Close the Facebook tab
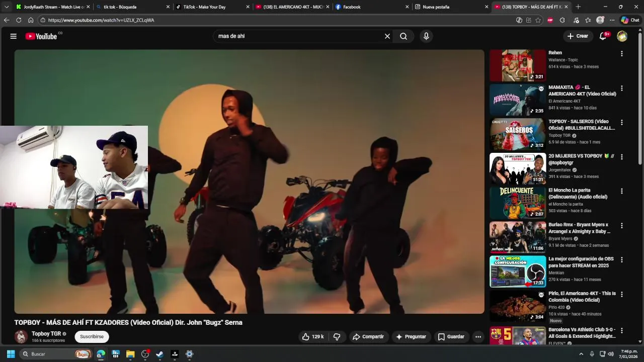Screen dimensions: 644x362 (407, 7)
